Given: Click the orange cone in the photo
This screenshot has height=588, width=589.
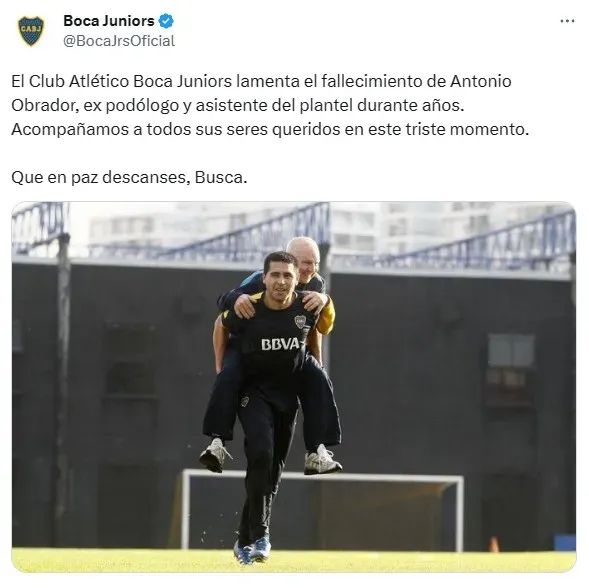Looking at the screenshot, I should [495, 544].
